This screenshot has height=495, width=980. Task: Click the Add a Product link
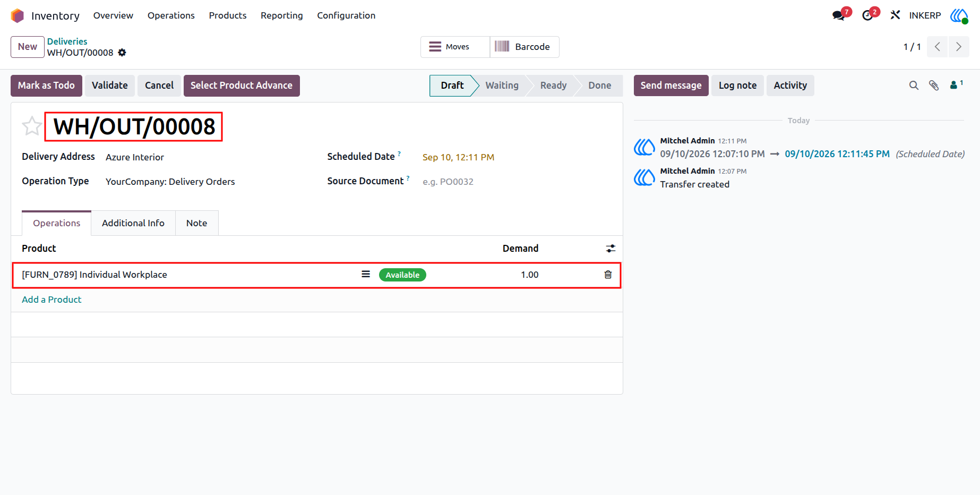(x=51, y=300)
